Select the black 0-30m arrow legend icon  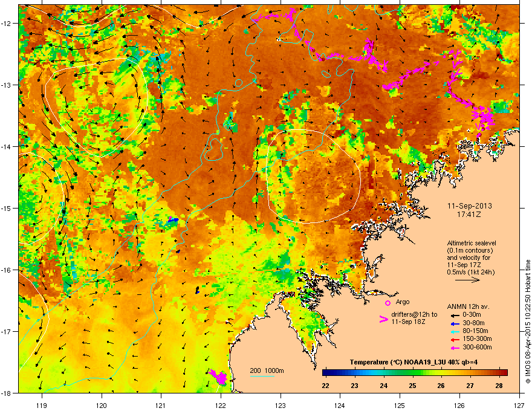pos(455,315)
